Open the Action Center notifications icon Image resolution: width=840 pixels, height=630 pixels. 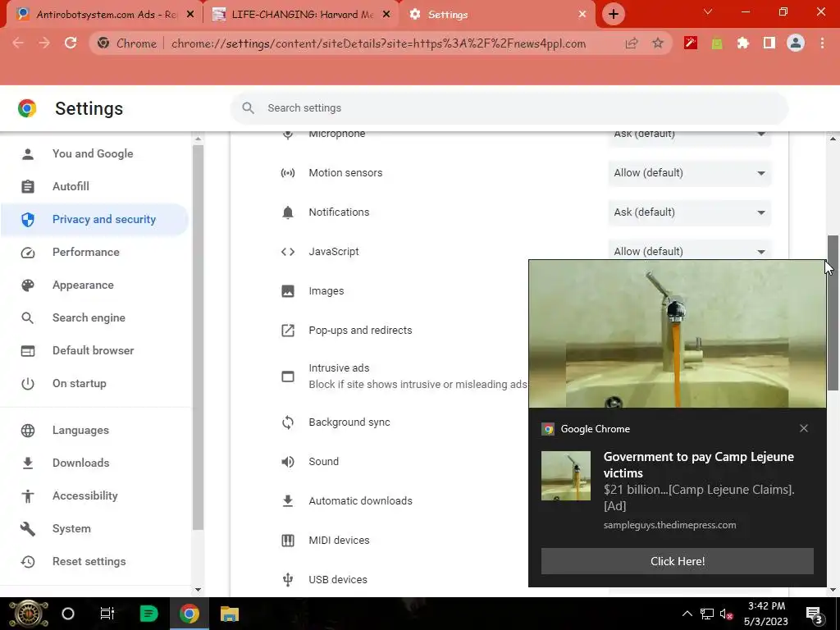815,614
